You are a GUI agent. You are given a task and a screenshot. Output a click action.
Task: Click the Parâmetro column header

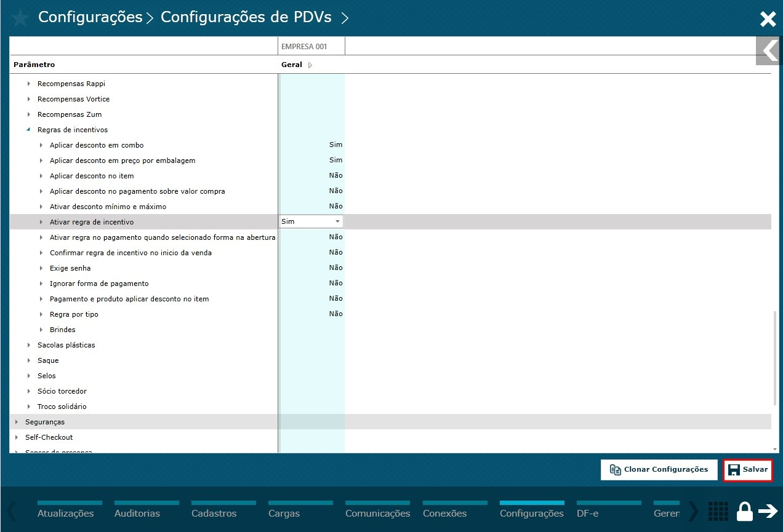(34, 65)
